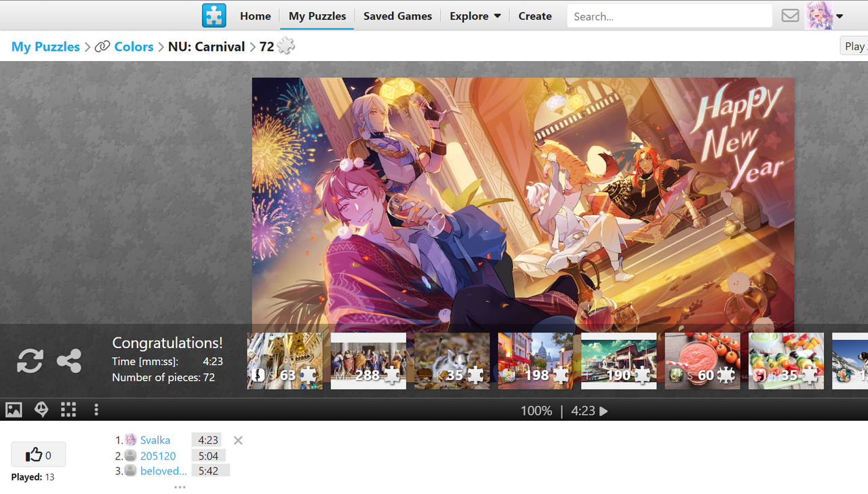Click the Jigsaw Planet logo icon
This screenshot has width=868, height=494.
pos(214,16)
